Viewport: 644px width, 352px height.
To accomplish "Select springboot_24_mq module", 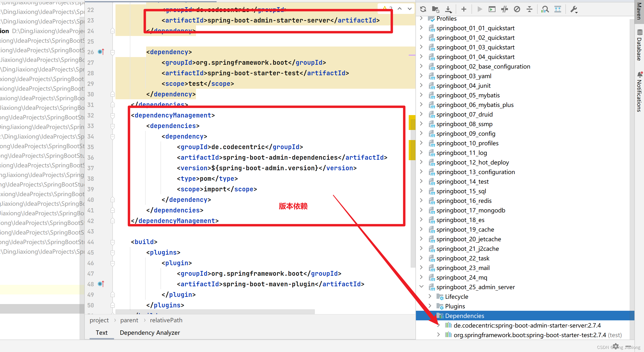I will pos(461,277).
